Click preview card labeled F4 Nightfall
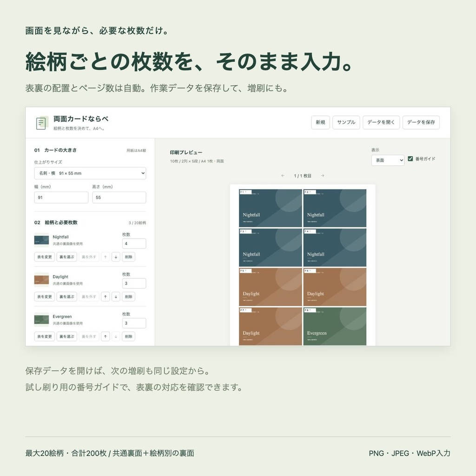This screenshot has width=476, height=476. [x=335, y=248]
